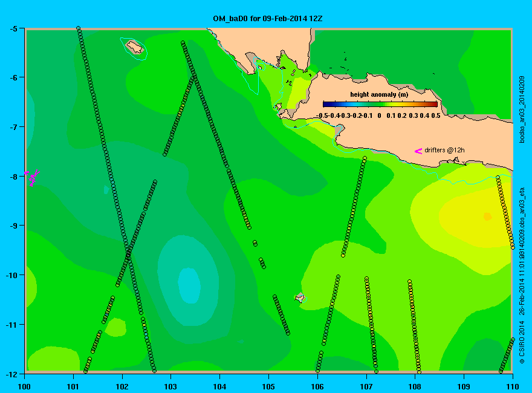532x393 pixels.
Task: Click the x-axis label 105
Action: [x=268, y=386]
